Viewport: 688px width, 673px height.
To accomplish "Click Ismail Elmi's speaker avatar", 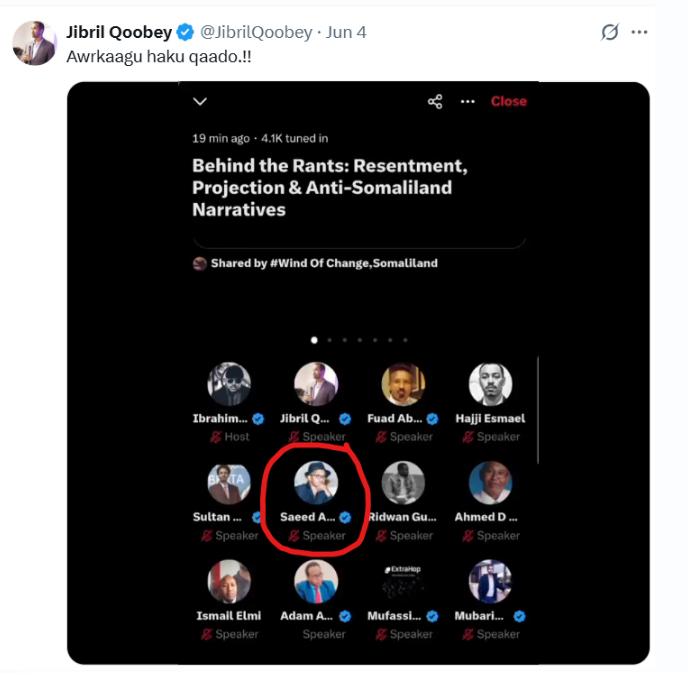I will 229,581.
